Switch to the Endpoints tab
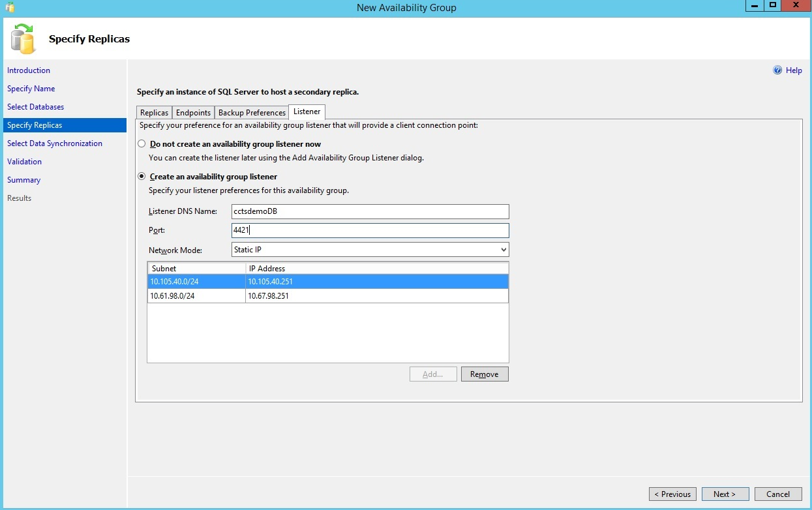Viewport: 812px width, 510px height. pyautogui.click(x=194, y=113)
